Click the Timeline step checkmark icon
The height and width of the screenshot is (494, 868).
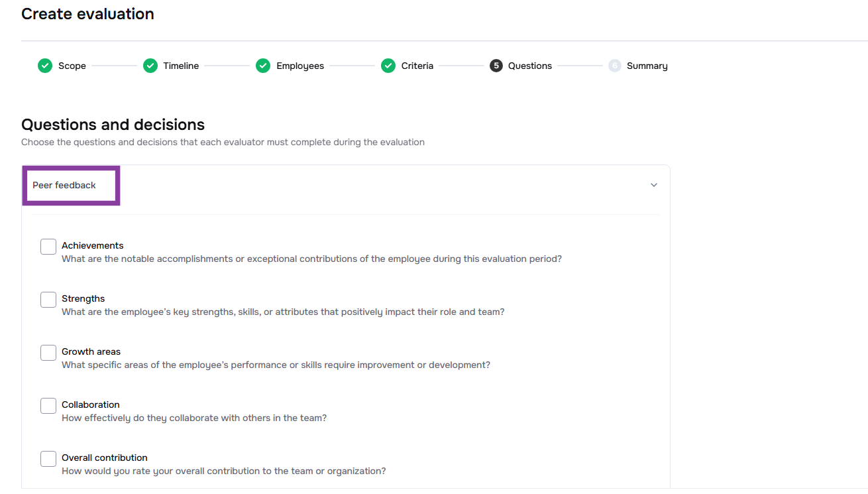pos(150,66)
